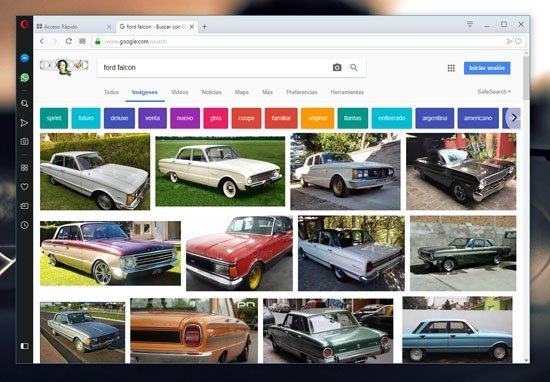Open history clock icon in sidebar
Screen dimensions: 550x382
(x=24, y=225)
